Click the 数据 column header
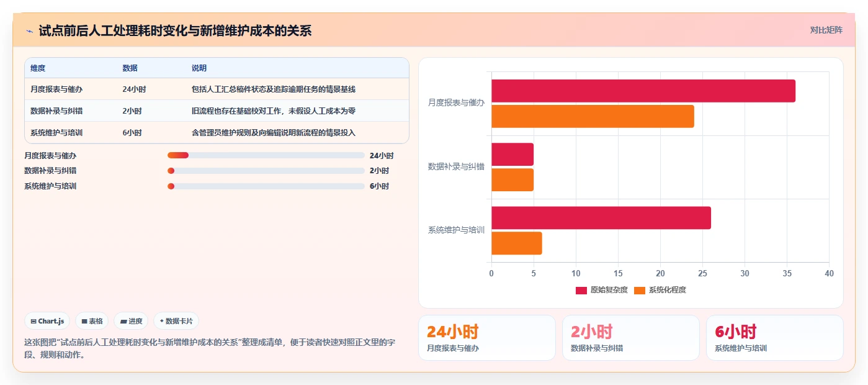This screenshot has height=385, width=868. [x=130, y=68]
